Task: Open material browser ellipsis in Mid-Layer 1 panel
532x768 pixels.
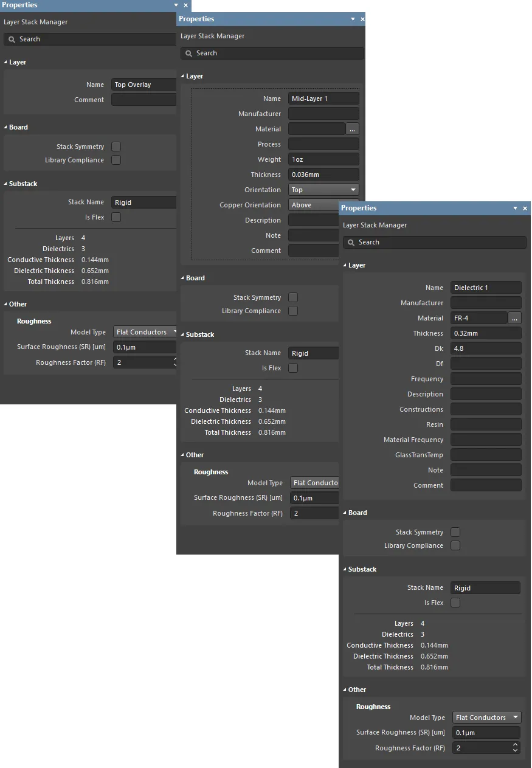Action: click(x=353, y=129)
